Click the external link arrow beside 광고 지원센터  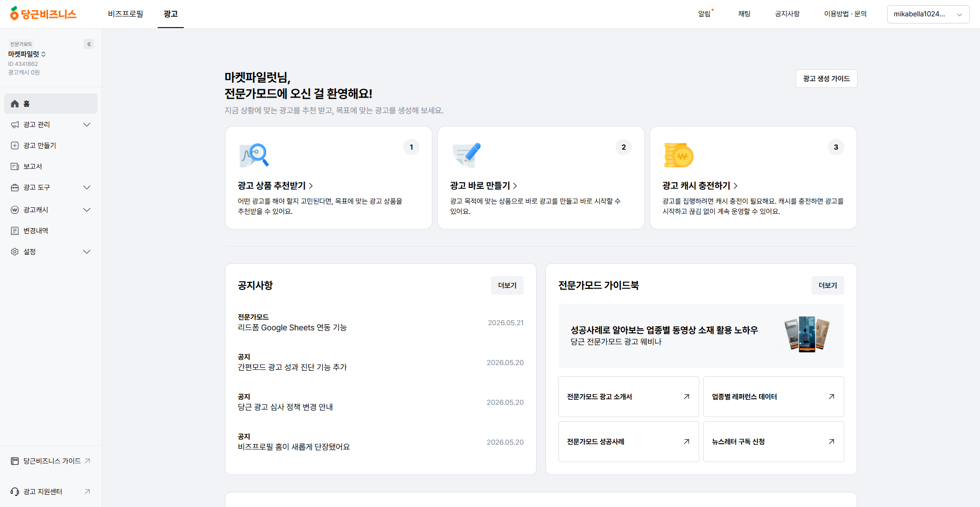(x=87, y=492)
